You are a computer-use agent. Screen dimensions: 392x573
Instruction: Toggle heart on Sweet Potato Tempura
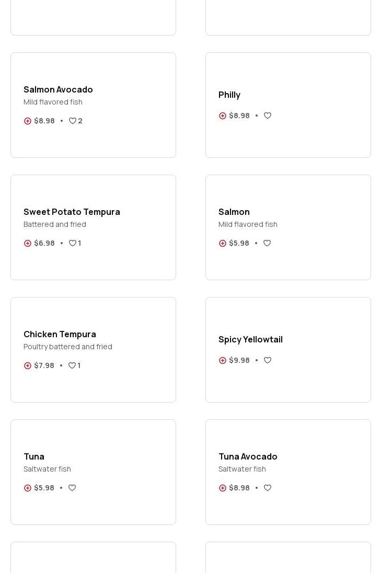[x=73, y=243]
